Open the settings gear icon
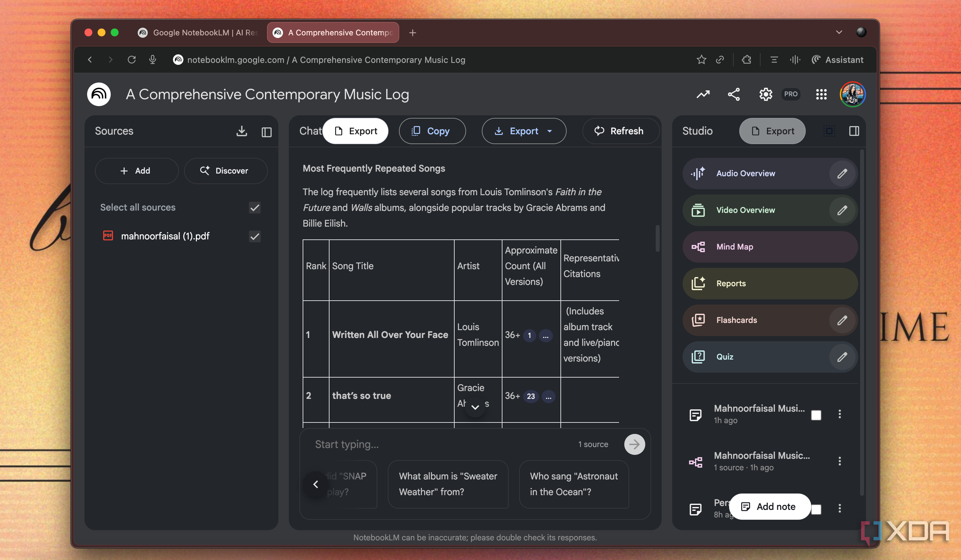This screenshot has height=560, width=961. coord(765,94)
